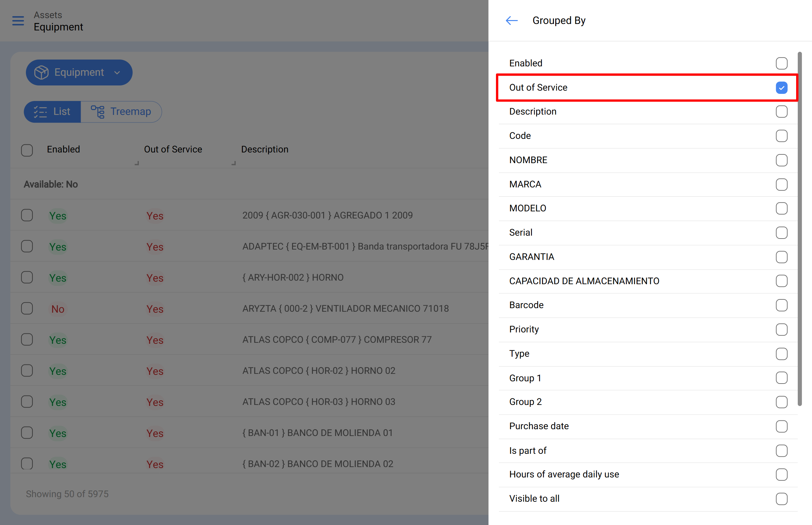Click the List view checklist icon

[40, 112]
